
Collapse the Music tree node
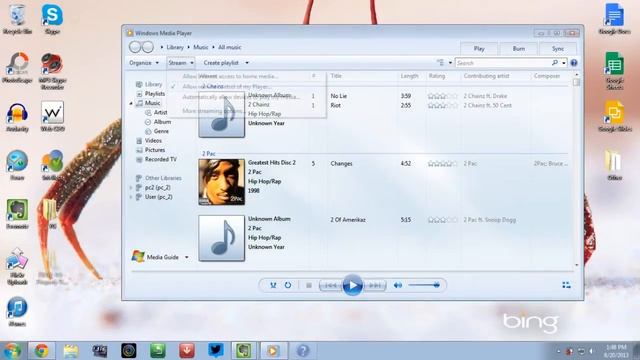(x=131, y=103)
